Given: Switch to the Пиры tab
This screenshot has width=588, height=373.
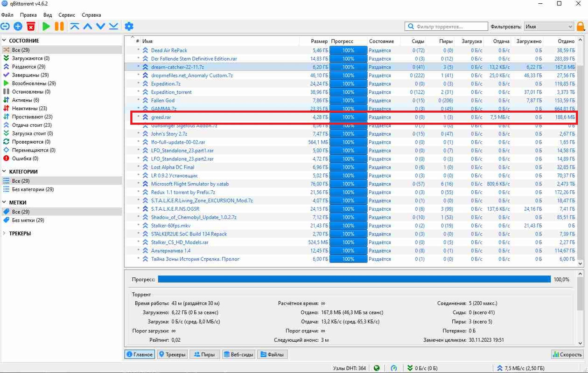Looking at the screenshot, I should coord(204,354).
